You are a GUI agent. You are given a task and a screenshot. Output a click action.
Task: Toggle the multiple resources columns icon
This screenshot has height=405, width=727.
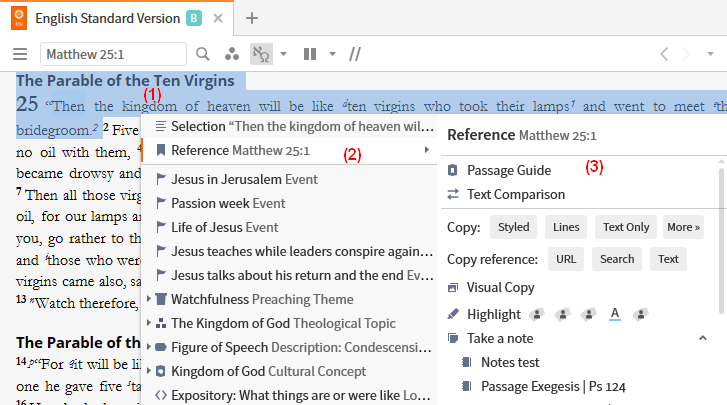pos(310,54)
